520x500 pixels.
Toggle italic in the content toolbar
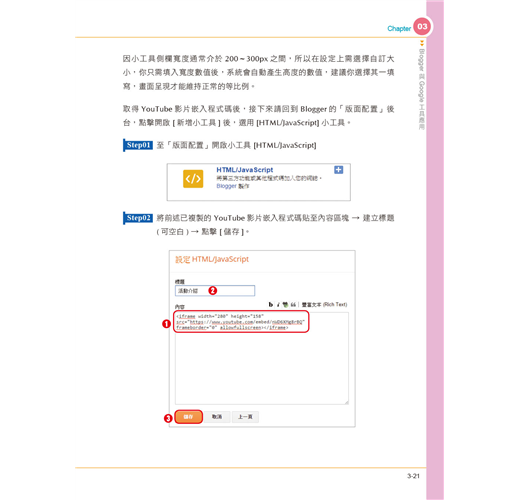[278, 304]
